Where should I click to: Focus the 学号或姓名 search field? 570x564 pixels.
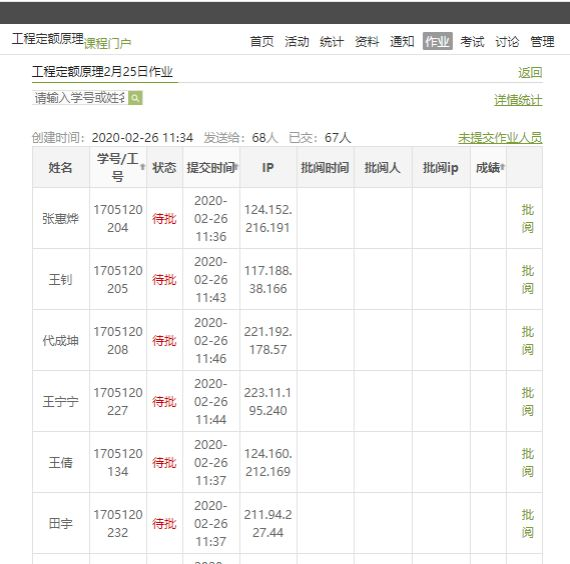80,98
